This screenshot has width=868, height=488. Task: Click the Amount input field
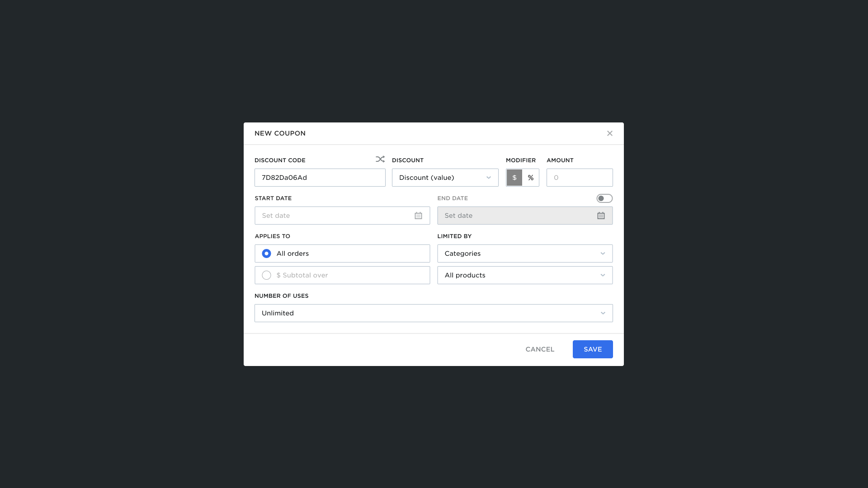[x=579, y=178]
